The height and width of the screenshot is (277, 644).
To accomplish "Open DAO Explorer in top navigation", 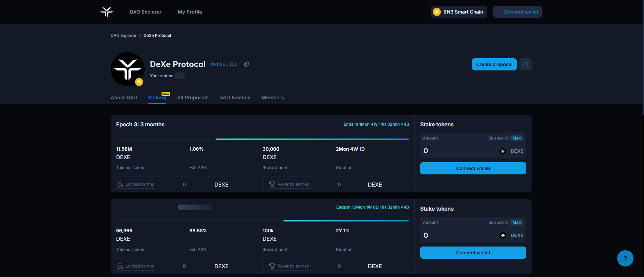I will 146,12.
